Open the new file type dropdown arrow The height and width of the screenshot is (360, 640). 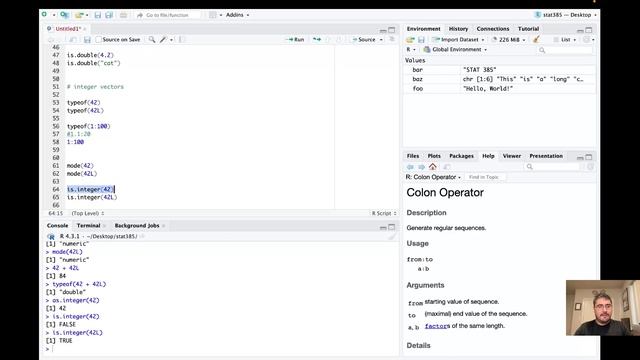[x=53, y=15]
